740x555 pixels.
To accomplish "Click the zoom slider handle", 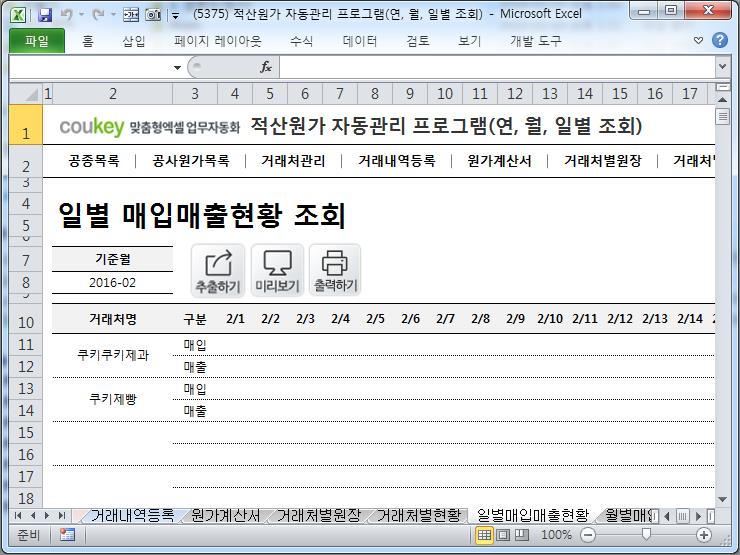I will (x=647, y=534).
